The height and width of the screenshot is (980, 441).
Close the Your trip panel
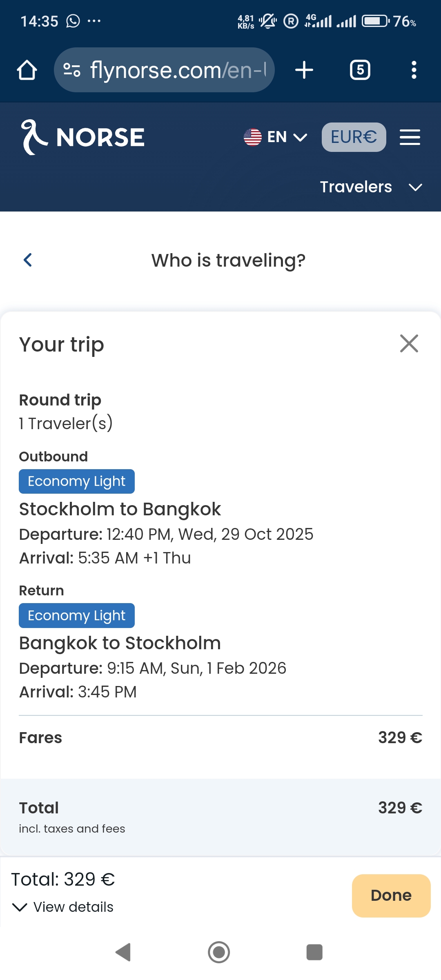tap(409, 343)
